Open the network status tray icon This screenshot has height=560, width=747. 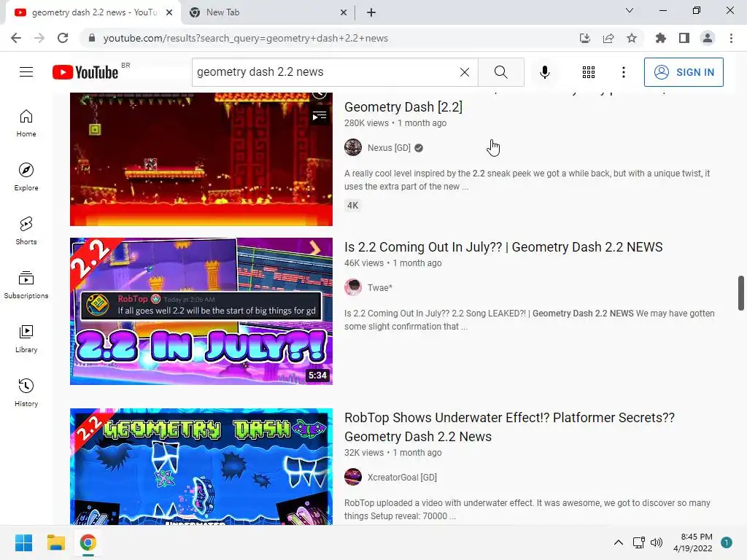click(638, 542)
